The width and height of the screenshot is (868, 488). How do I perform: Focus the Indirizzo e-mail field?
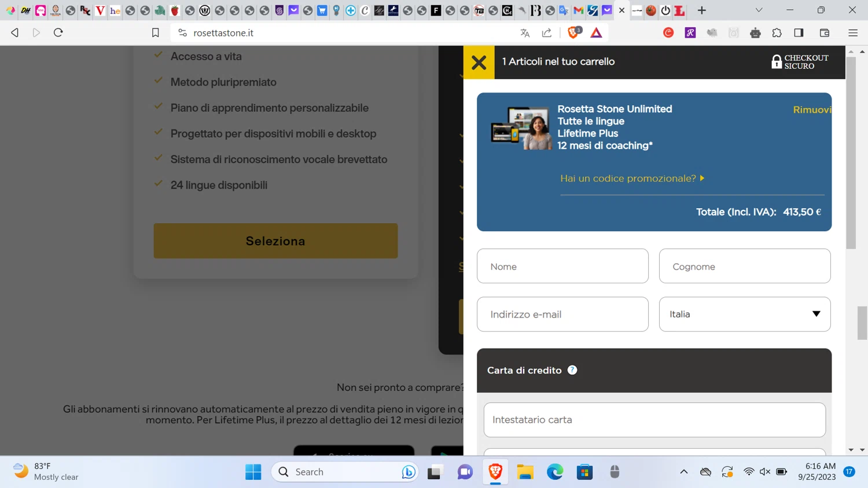click(x=562, y=314)
